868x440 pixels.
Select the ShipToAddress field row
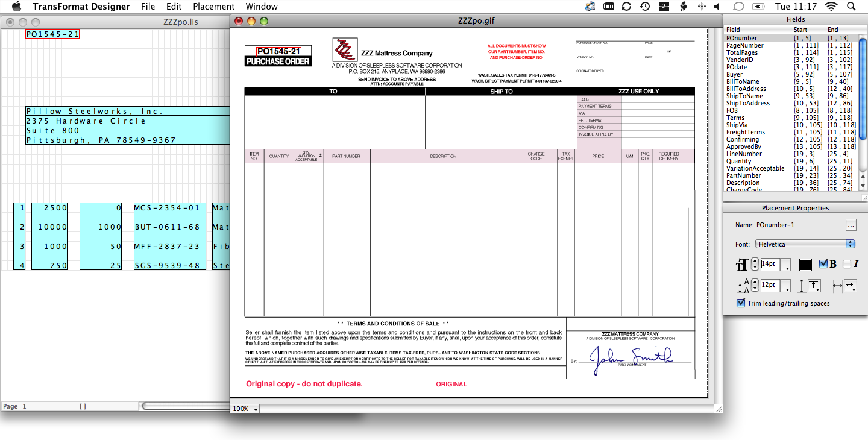pyautogui.click(x=791, y=103)
